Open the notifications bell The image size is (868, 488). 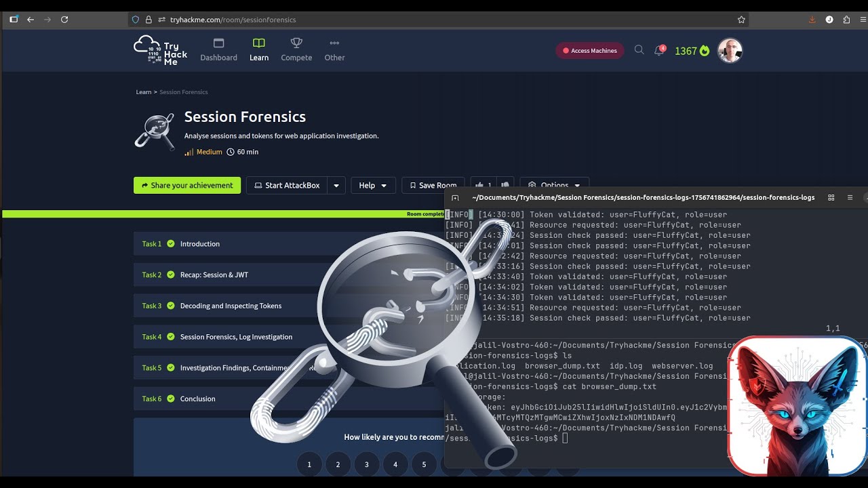click(x=659, y=51)
